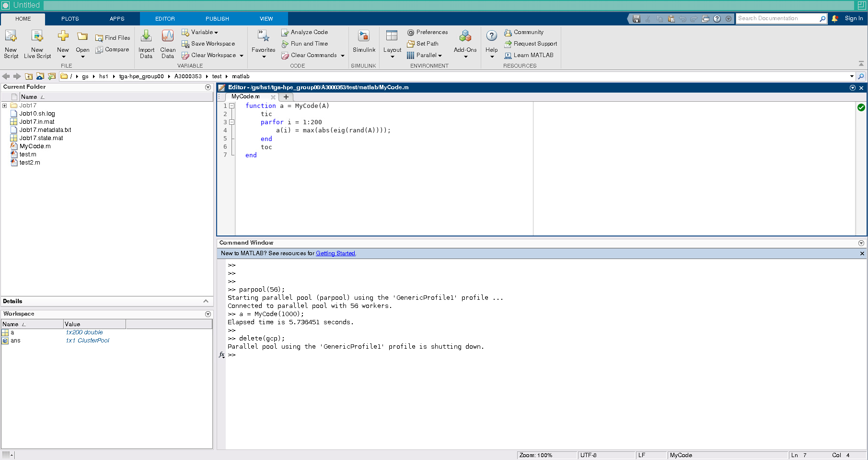The height and width of the screenshot is (460, 868).
Task: Select MyCode.m in the Current Folder list
Action: (x=35, y=146)
